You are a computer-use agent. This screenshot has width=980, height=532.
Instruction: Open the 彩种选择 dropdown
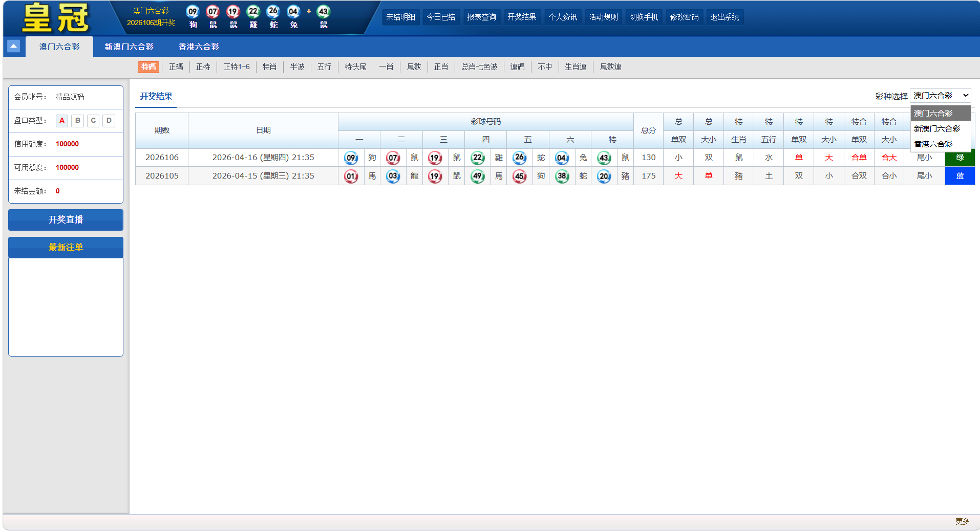940,96
